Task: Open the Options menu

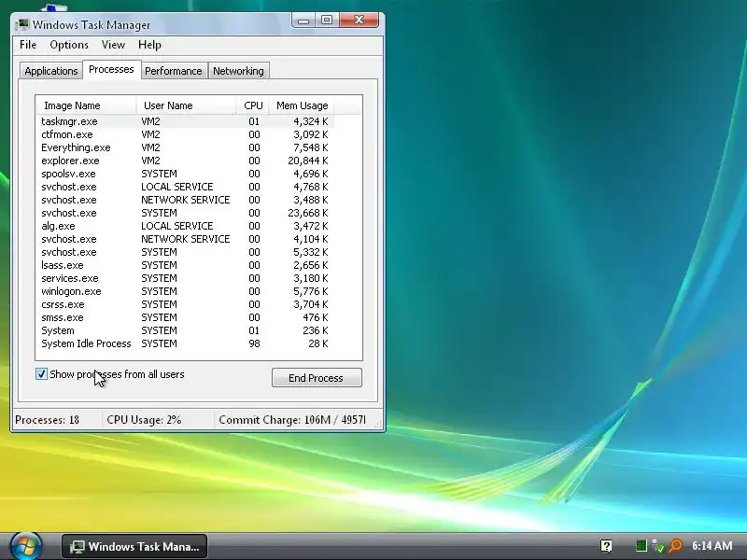Action: coord(69,45)
